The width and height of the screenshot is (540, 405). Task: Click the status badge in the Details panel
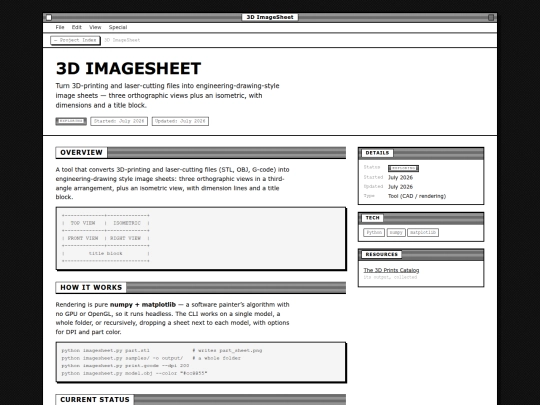tap(403, 168)
